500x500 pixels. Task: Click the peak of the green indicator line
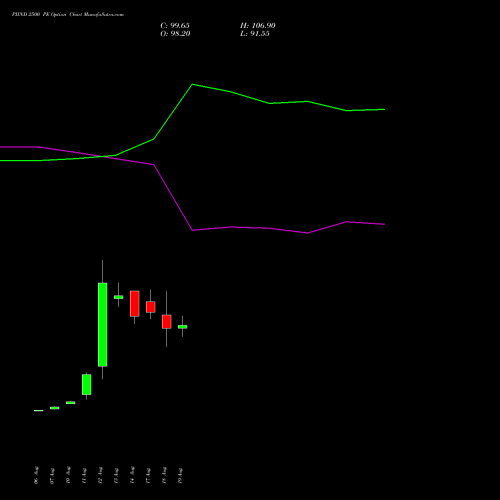click(x=193, y=84)
